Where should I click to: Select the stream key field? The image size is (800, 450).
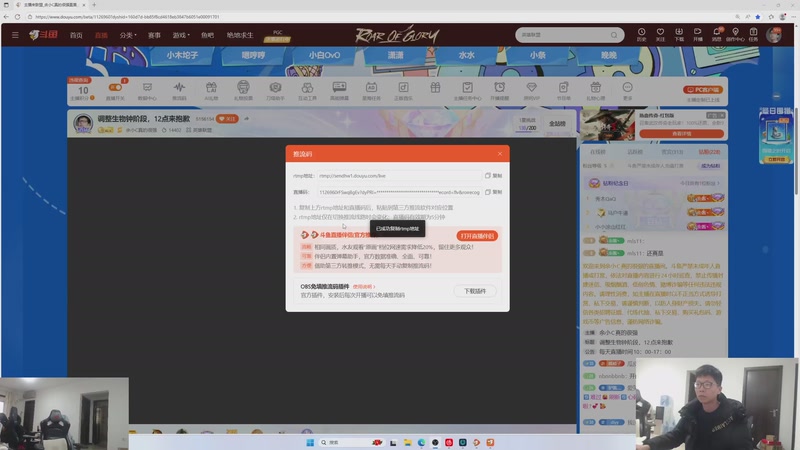pyautogui.click(x=399, y=192)
